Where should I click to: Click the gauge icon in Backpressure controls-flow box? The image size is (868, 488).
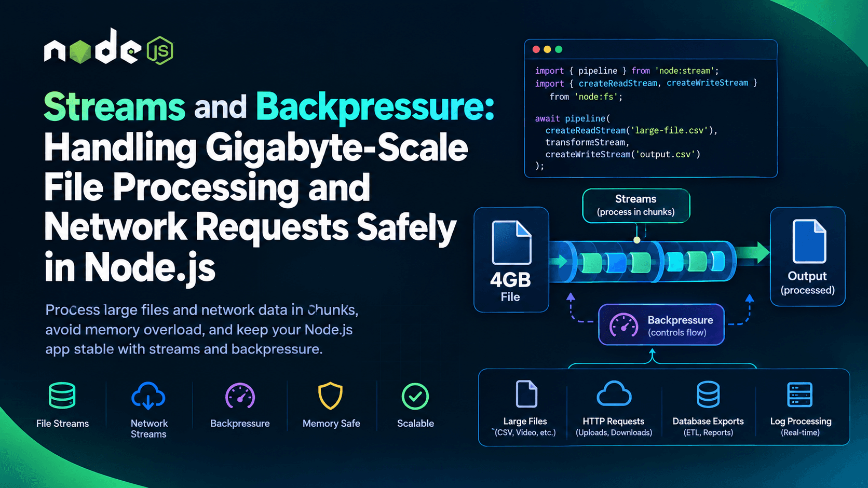(623, 326)
